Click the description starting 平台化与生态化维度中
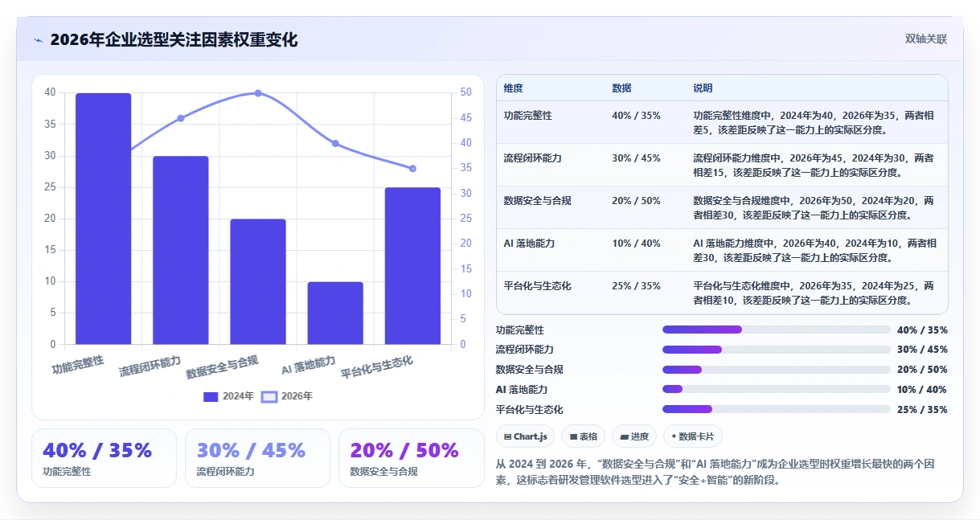The height and width of the screenshot is (520, 980). pos(814,293)
